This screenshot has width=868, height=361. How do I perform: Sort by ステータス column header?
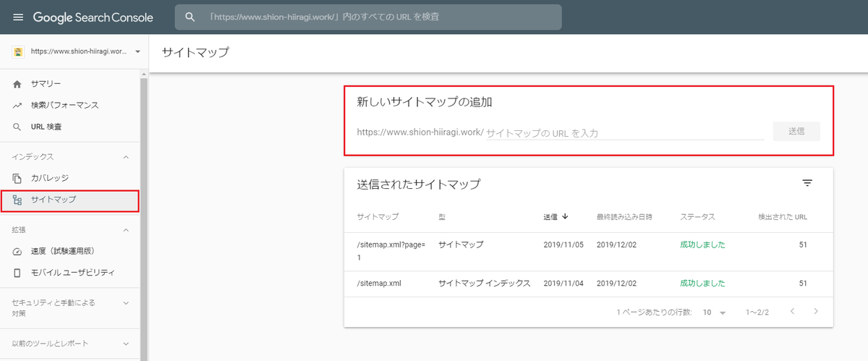(x=697, y=217)
